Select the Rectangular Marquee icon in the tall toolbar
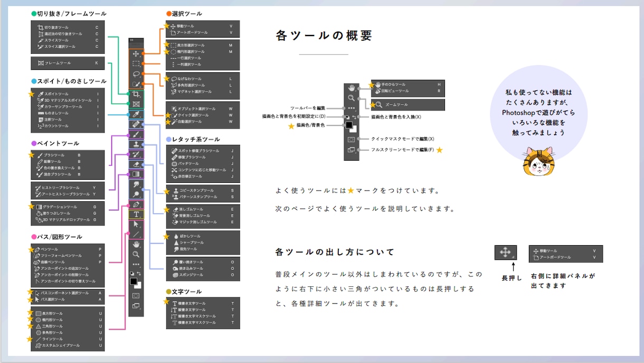 tap(136, 64)
